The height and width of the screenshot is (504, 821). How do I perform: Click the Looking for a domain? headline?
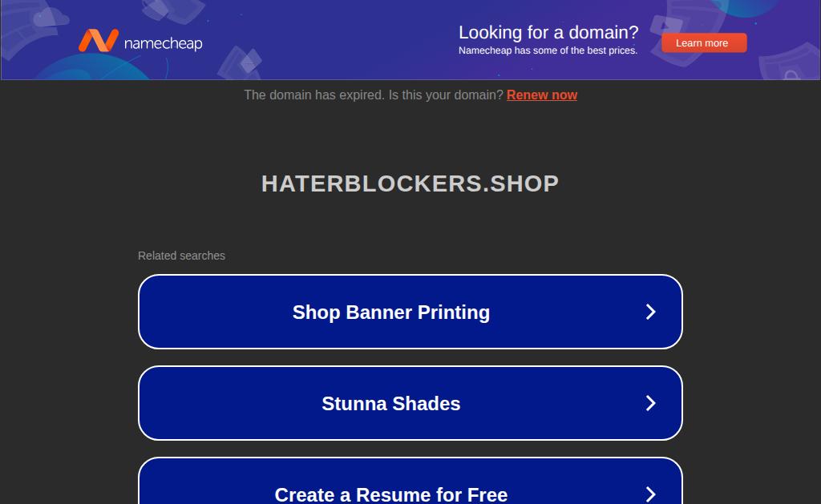tap(548, 32)
